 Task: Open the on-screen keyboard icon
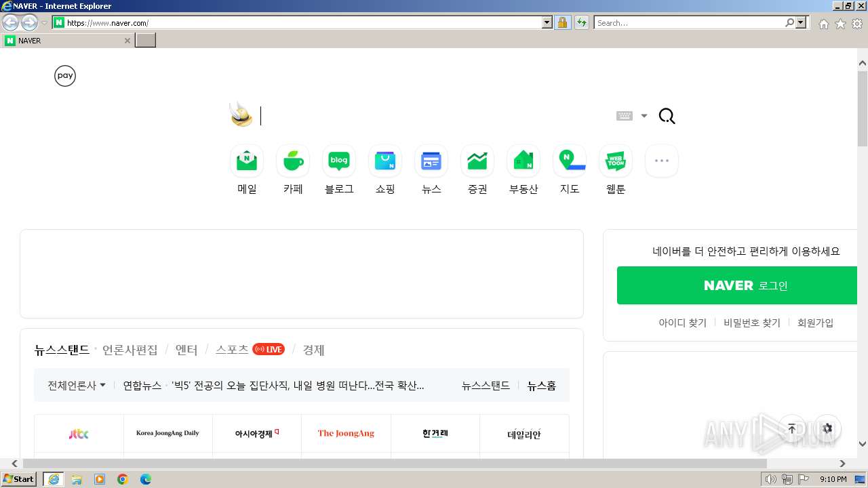pos(625,116)
